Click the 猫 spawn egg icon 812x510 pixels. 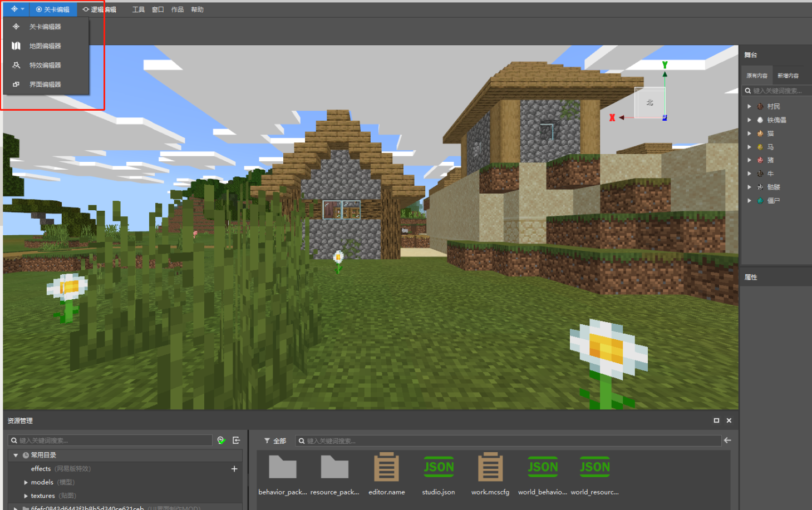point(760,133)
